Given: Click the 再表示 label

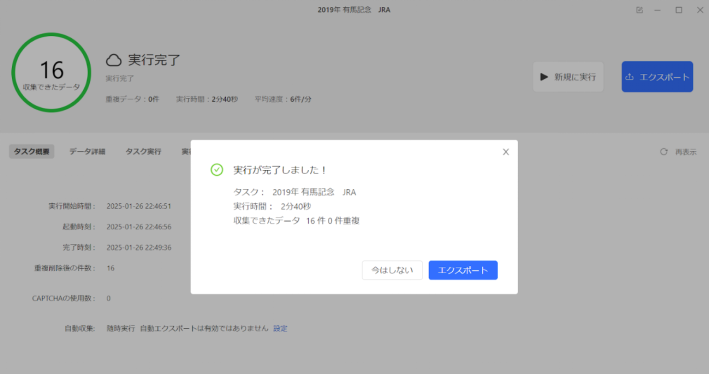Looking at the screenshot, I should pos(686,152).
